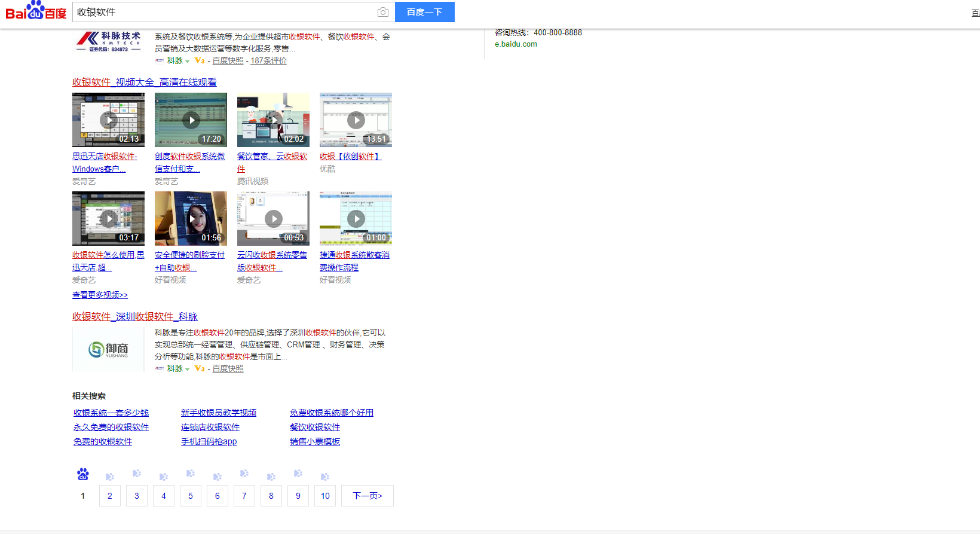
Task: Go to results page 7
Action: pos(244,496)
